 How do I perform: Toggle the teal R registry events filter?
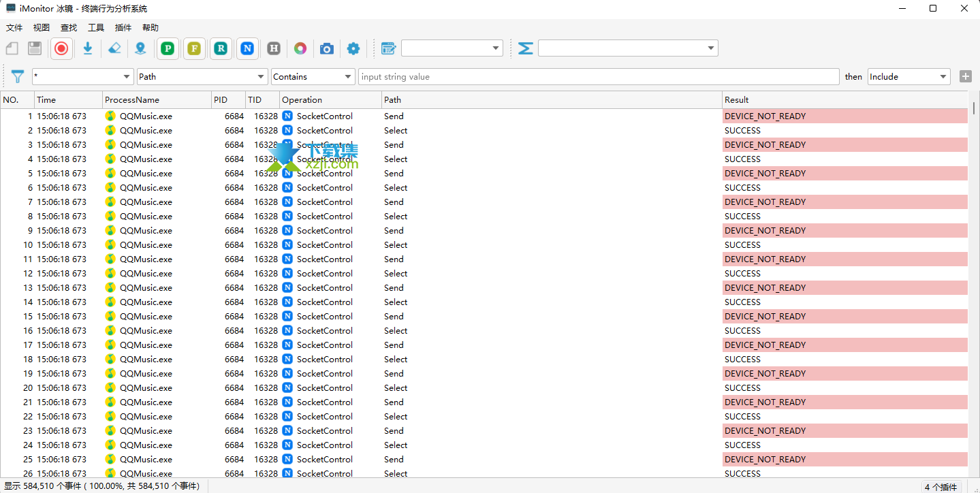coord(221,48)
